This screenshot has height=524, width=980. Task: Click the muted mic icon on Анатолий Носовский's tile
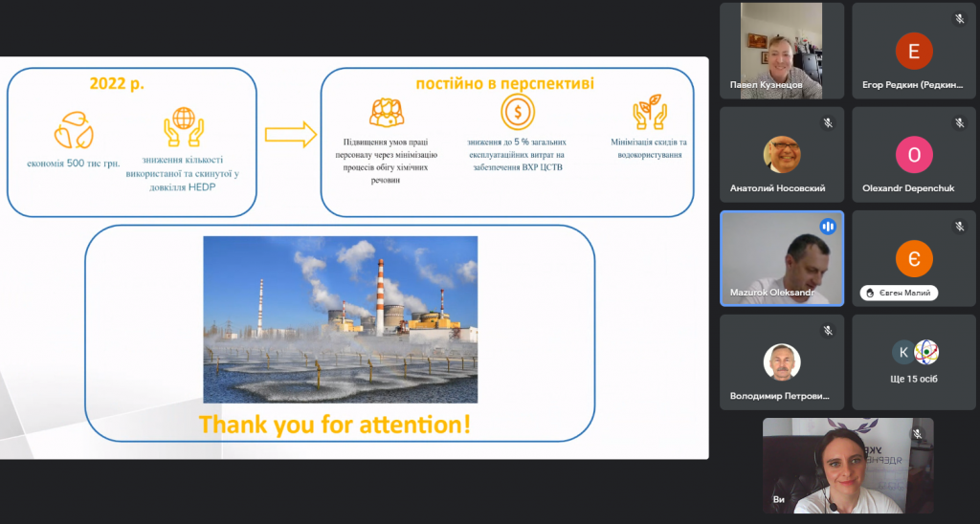(828, 123)
